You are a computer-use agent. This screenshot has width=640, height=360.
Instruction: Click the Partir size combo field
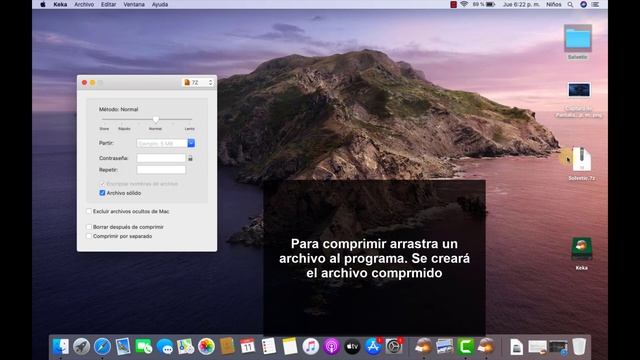[162, 143]
